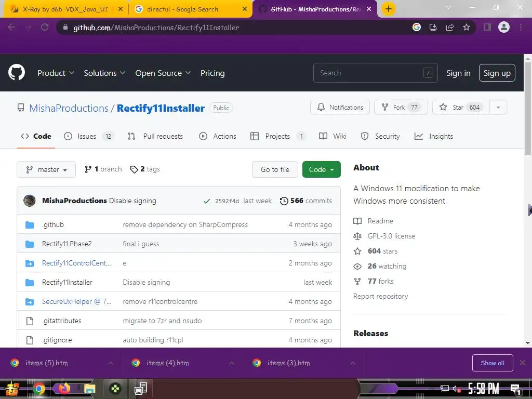Open Firefox from the taskbar
Viewport: 532px width, 399px height.
tap(64, 389)
